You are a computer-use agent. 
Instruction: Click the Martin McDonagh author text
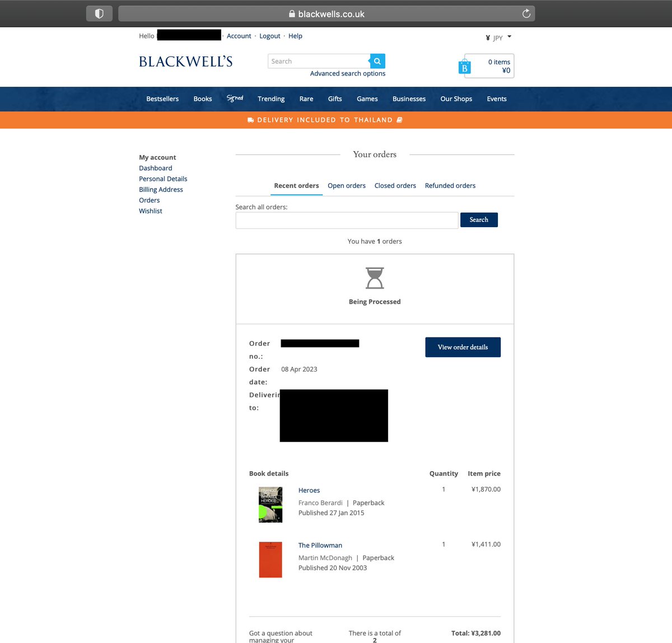tap(325, 557)
